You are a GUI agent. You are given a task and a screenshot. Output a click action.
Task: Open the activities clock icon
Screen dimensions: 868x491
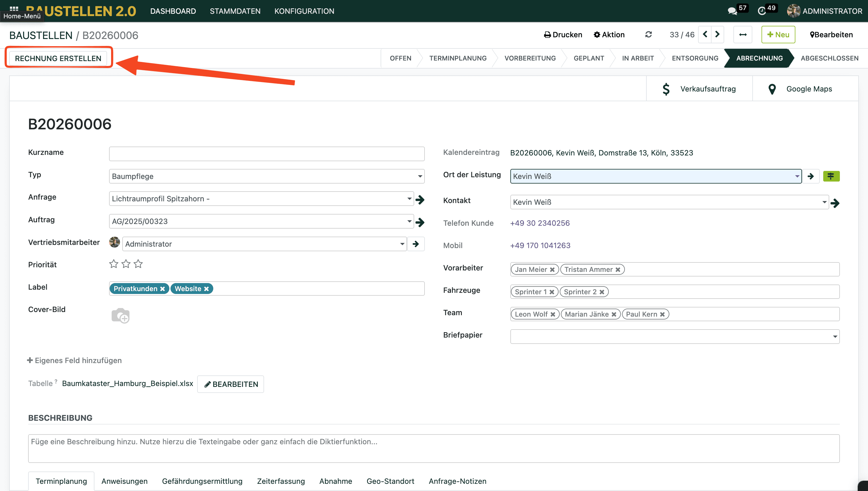coord(762,11)
